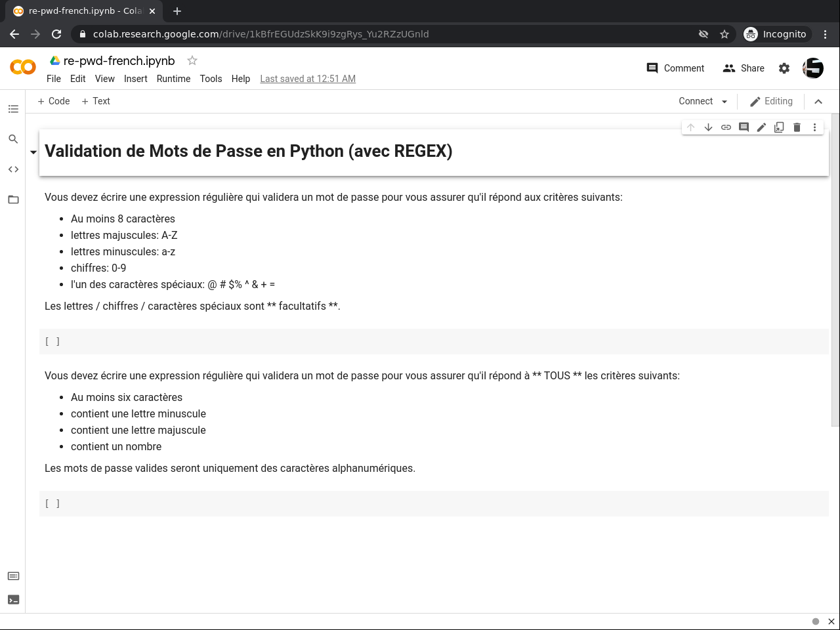The width and height of the screenshot is (840, 630).
Task: Star the re-pwd-french.ipynb notebook
Action: (x=192, y=60)
